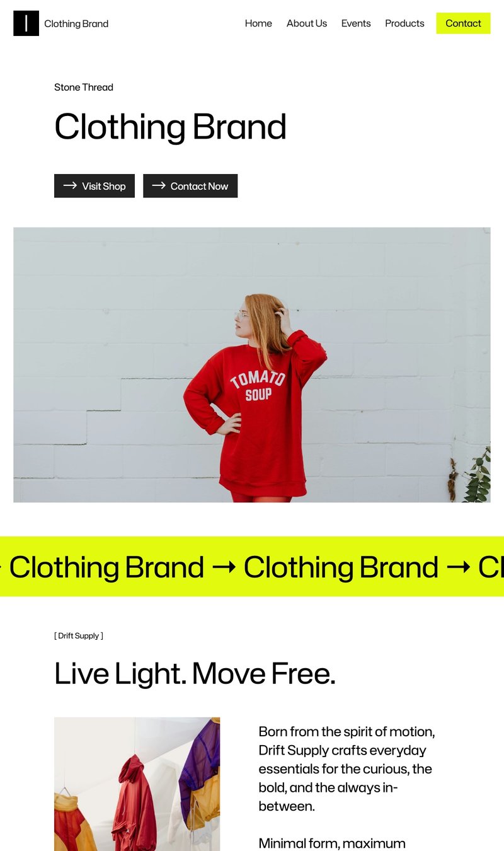
Task: Open the Home menu item
Action: point(258,23)
